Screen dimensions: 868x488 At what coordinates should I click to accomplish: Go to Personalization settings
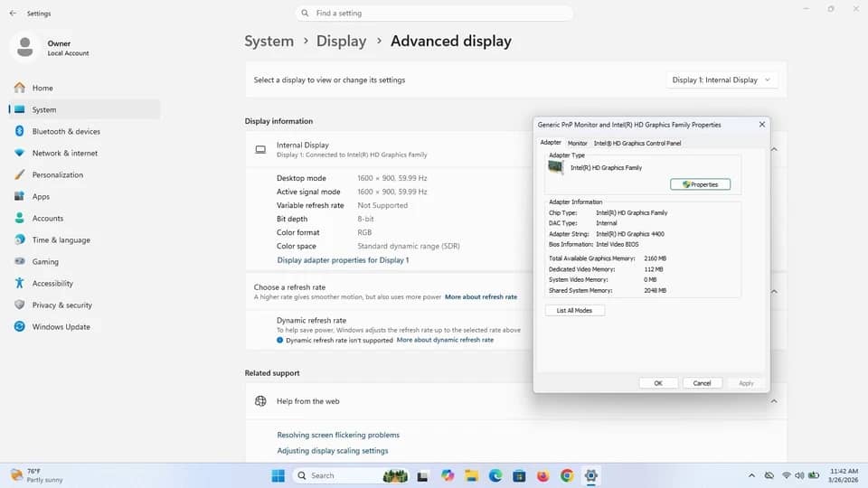[x=84, y=174]
